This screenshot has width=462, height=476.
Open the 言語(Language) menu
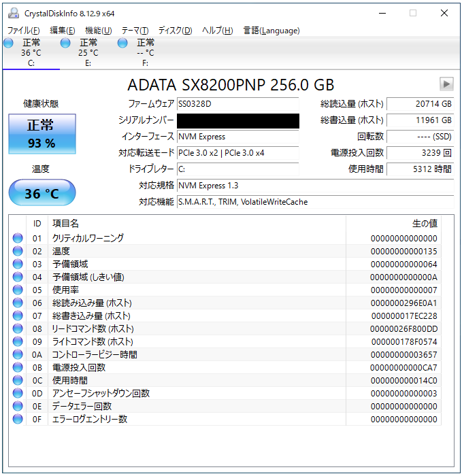point(271,31)
